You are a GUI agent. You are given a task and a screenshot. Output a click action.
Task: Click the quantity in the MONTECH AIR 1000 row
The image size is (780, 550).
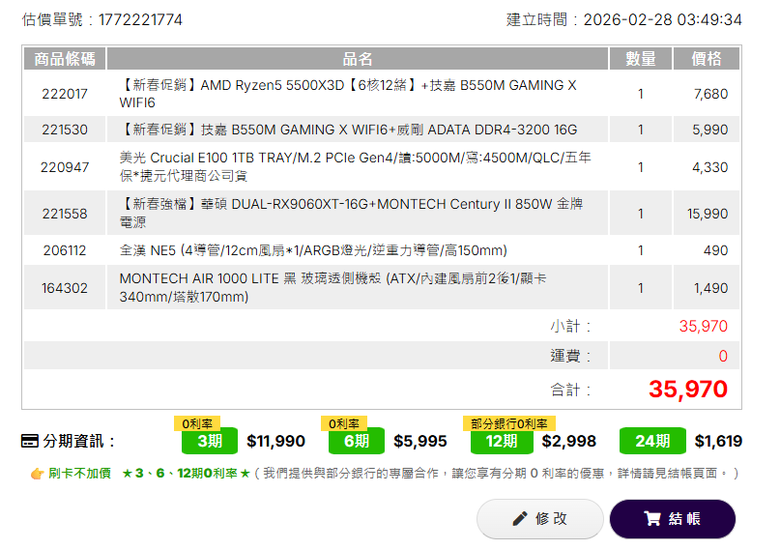pyautogui.click(x=640, y=288)
